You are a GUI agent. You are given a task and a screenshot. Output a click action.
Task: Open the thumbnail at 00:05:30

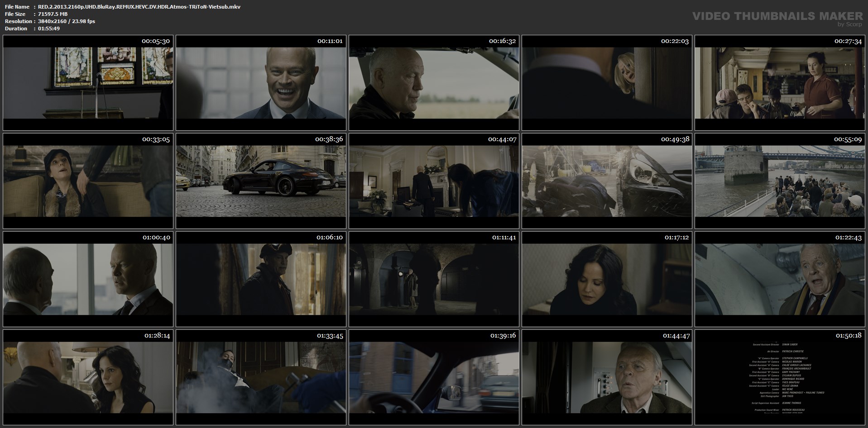tap(88, 83)
